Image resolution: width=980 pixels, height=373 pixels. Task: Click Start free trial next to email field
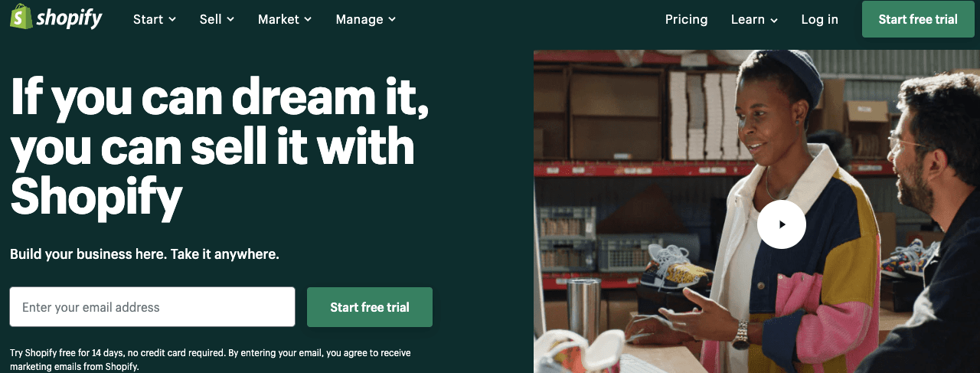click(x=370, y=307)
